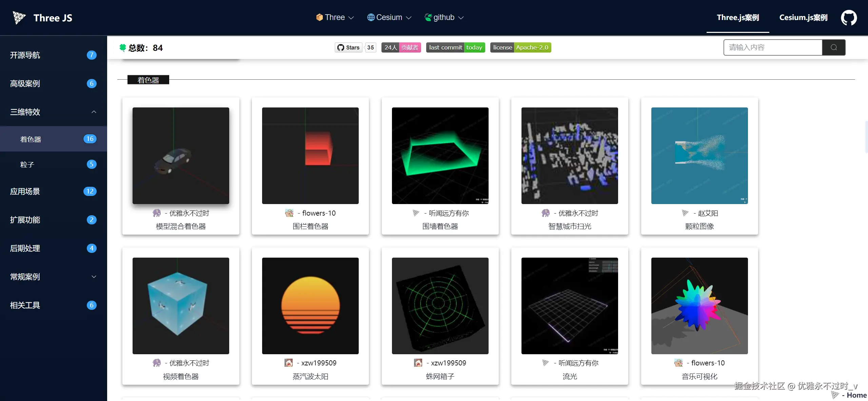Click flowers-10 avatar under 围栏着色器 card

click(x=289, y=213)
